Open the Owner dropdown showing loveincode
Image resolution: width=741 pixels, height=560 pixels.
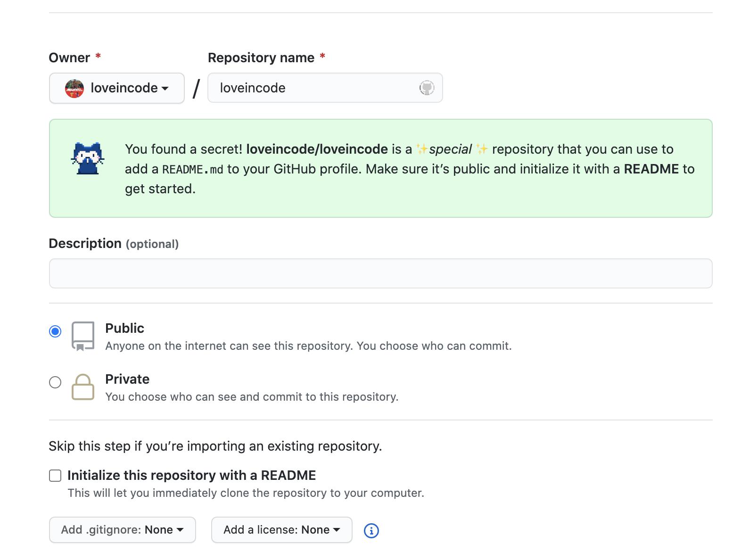click(x=117, y=88)
